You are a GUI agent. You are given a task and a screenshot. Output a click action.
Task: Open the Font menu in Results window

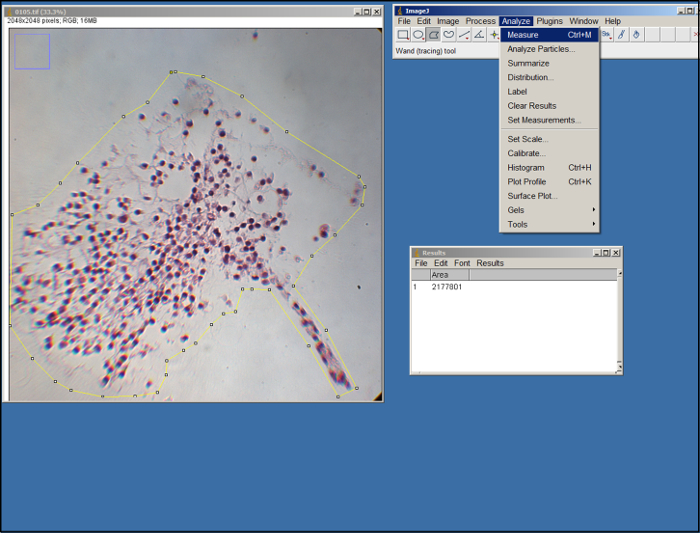(x=462, y=263)
